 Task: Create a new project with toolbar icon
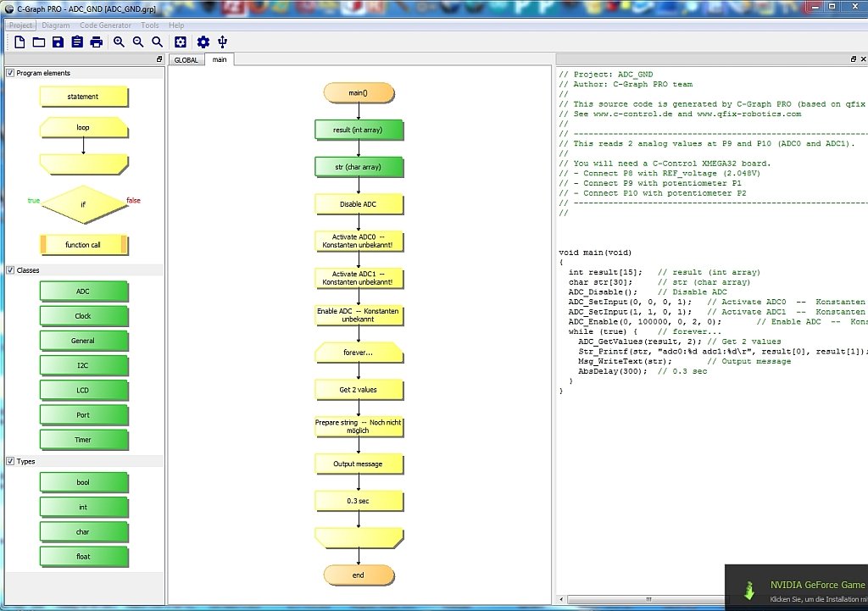coord(18,42)
